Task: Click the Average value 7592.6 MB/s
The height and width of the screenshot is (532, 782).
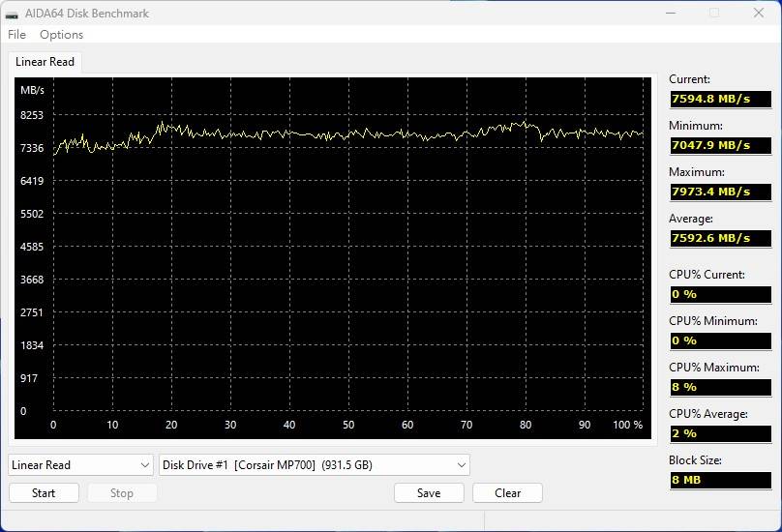Action: [721, 238]
